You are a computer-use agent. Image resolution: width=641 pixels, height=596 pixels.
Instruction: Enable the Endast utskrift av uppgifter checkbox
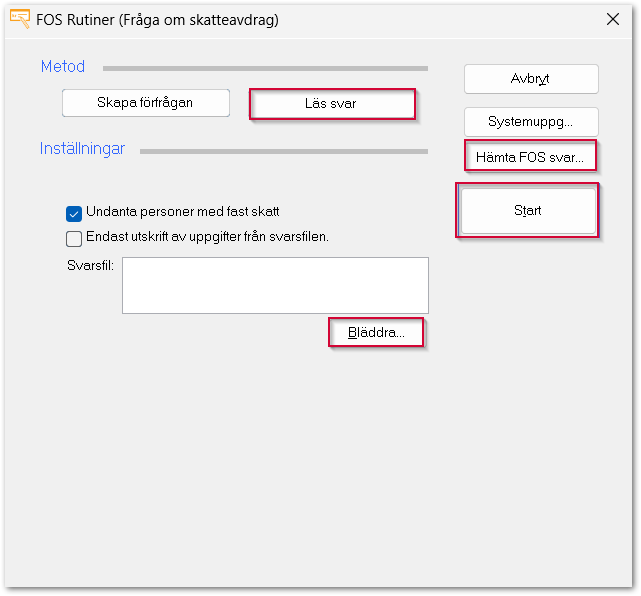click(x=74, y=238)
